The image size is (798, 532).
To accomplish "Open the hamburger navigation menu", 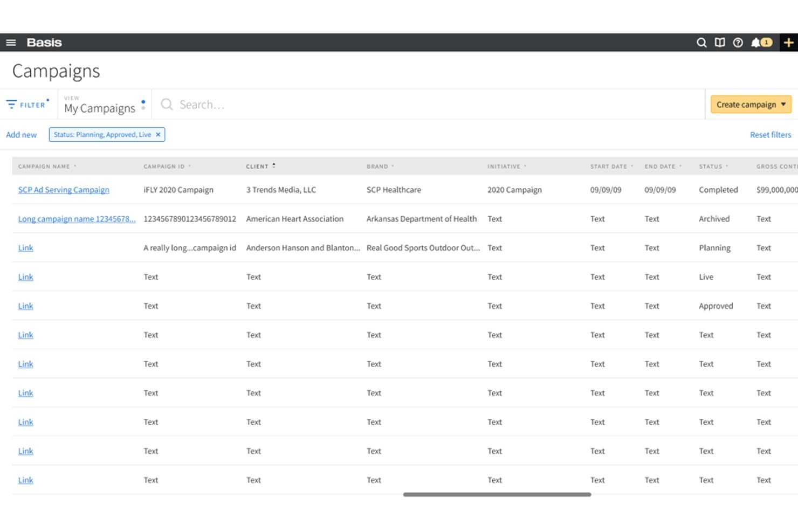I will point(11,43).
